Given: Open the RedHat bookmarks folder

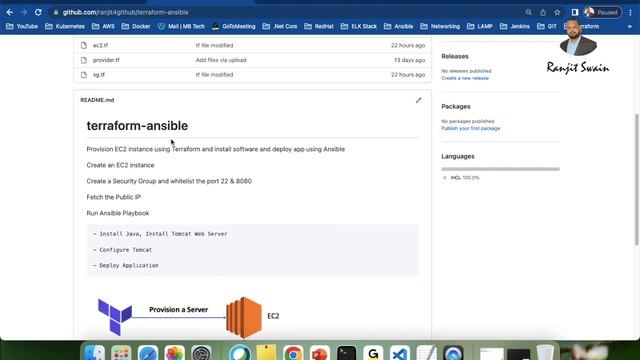Looking at the screenshot, I should [319, 26].
